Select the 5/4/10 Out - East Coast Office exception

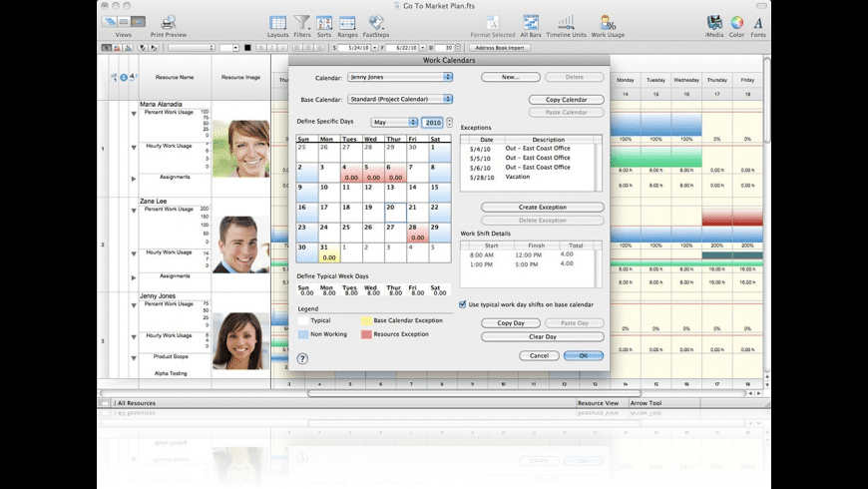pos(528,149)
